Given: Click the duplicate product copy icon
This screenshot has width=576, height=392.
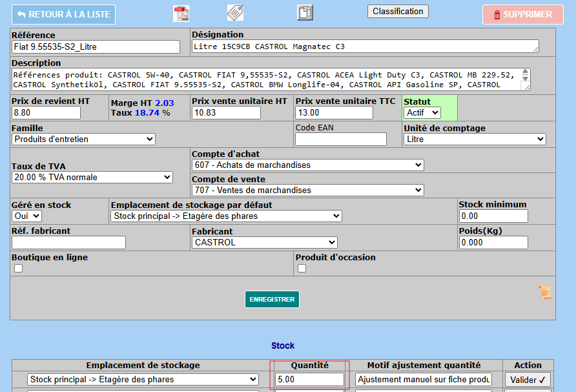Looking at the screenshot, I should 305,13.
